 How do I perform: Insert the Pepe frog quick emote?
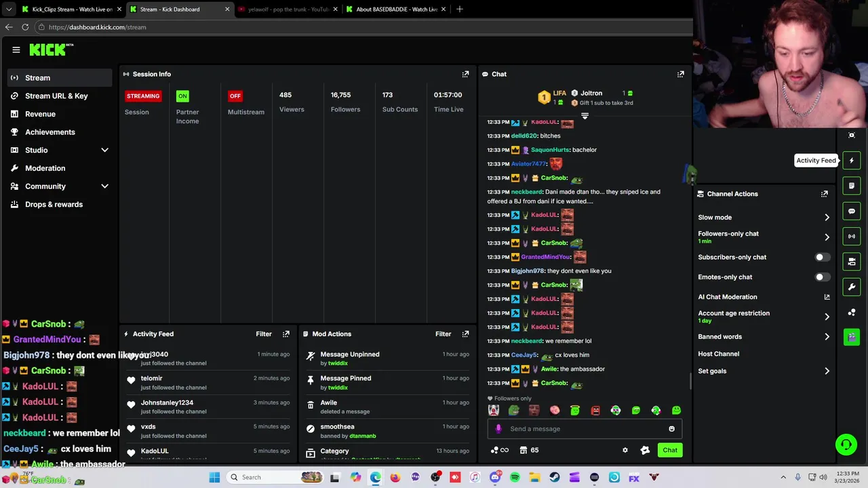pyautogui.click(x=514, y=410)
